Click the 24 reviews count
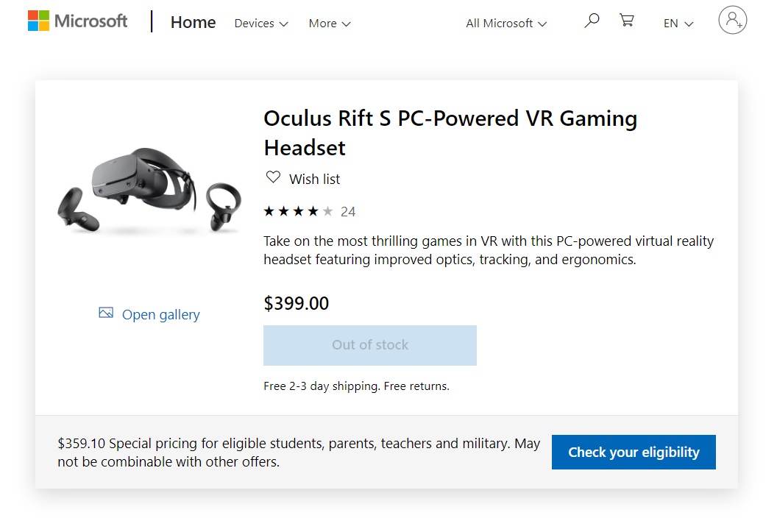 point(348,212)
